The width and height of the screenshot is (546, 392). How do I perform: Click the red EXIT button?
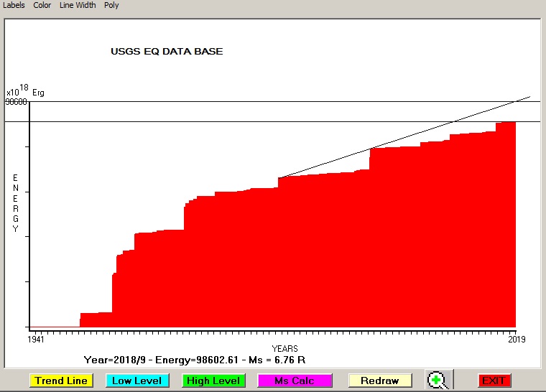[x=493, y=381]
